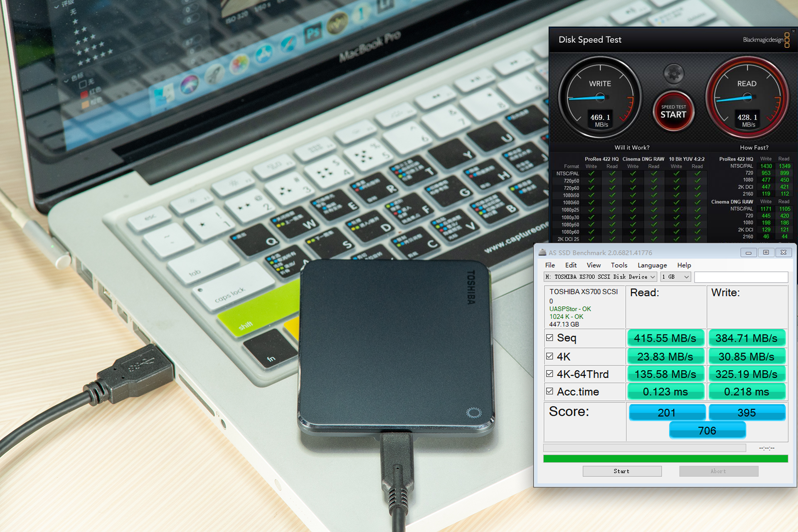Viewport: 798px width, 532px height.
Task: Click 2K DCI 25 10 Bit YUV Read checkmark
Action: (697, 239)
